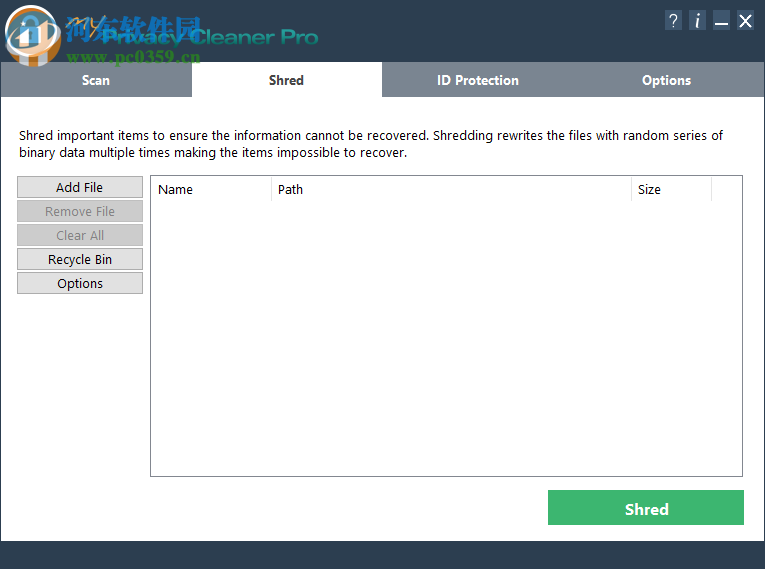Open the help question mark icon
The image size is (765, 569).
[673, 21]
